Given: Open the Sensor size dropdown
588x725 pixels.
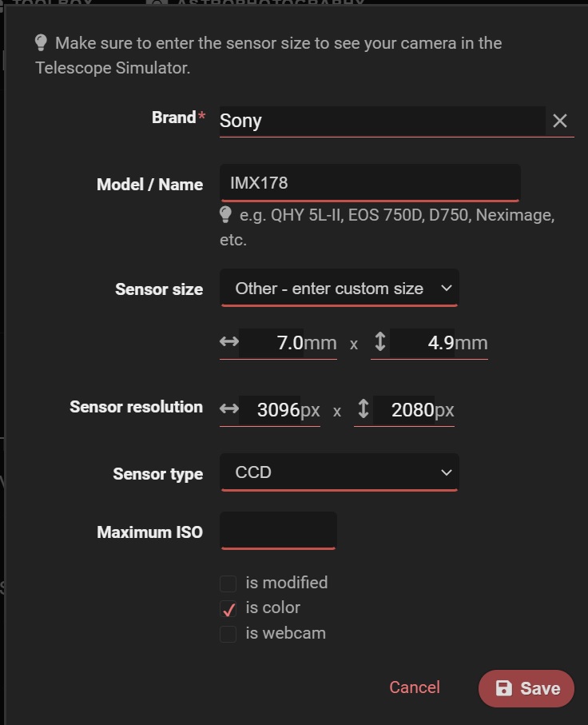Looking at the screenshot, I should [x=339, y=288].
